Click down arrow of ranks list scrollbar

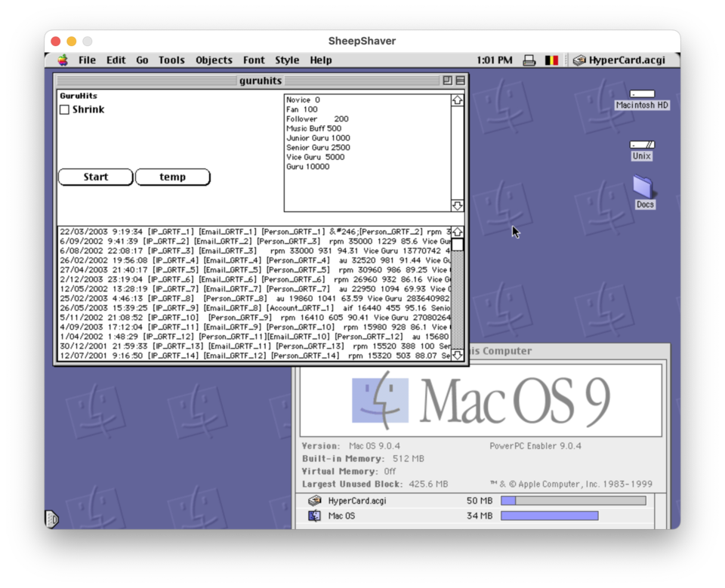(x=458, y=206)
